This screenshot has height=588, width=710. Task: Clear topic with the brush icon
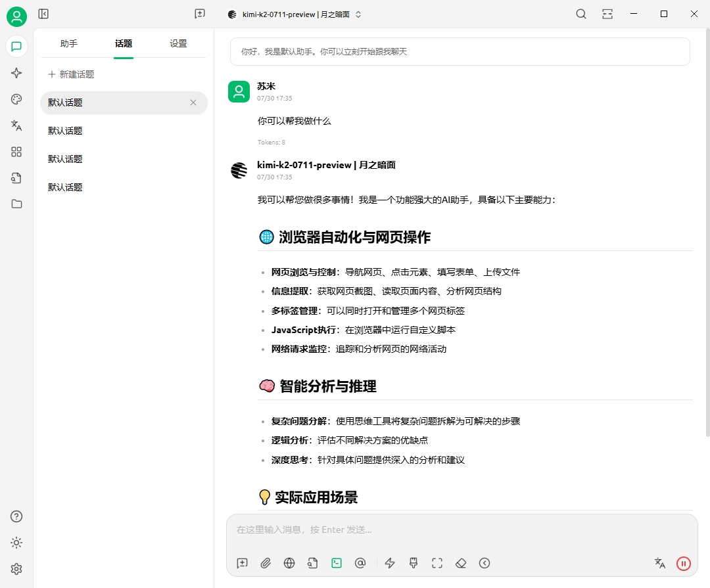click(x=414, y=563)
